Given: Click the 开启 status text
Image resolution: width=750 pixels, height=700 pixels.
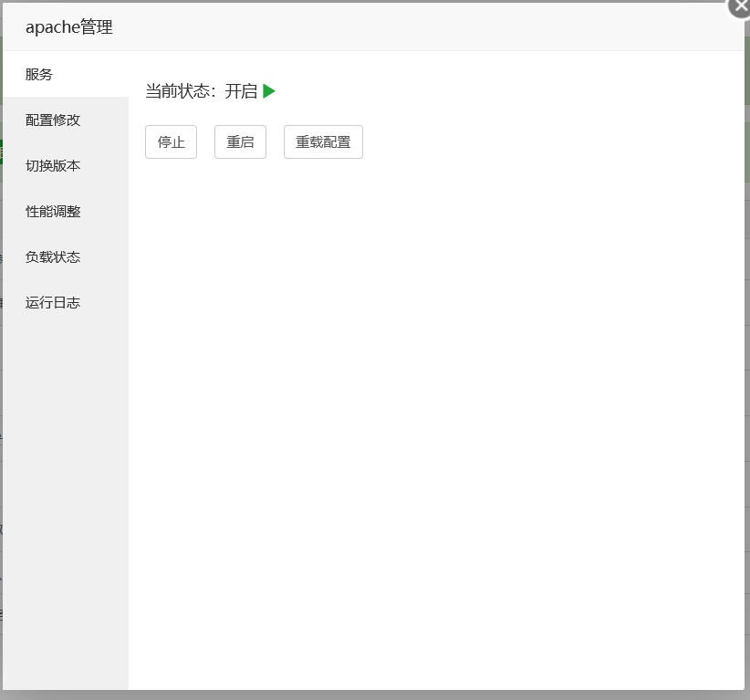Looking at the screenshot, I should tap(241, 91).
